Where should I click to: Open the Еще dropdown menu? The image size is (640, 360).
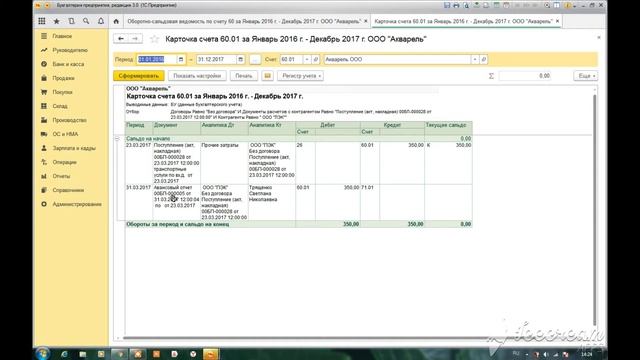(x=586, y=76)
